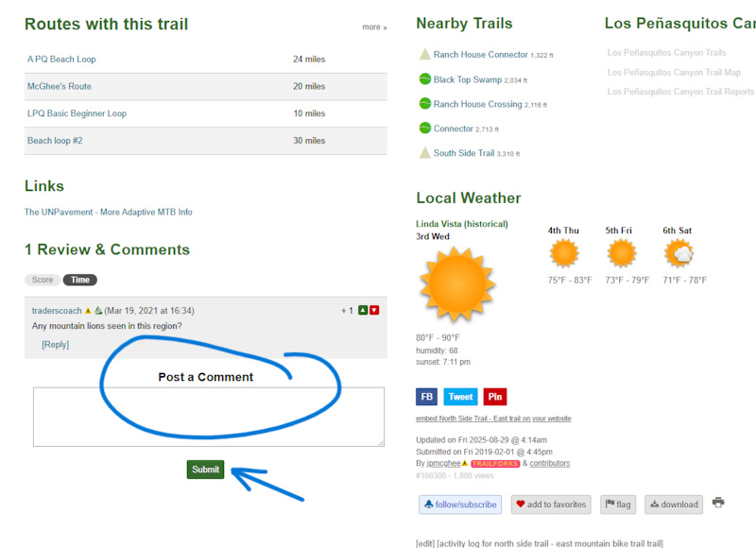Show more routes with this trail

(374, 27)
